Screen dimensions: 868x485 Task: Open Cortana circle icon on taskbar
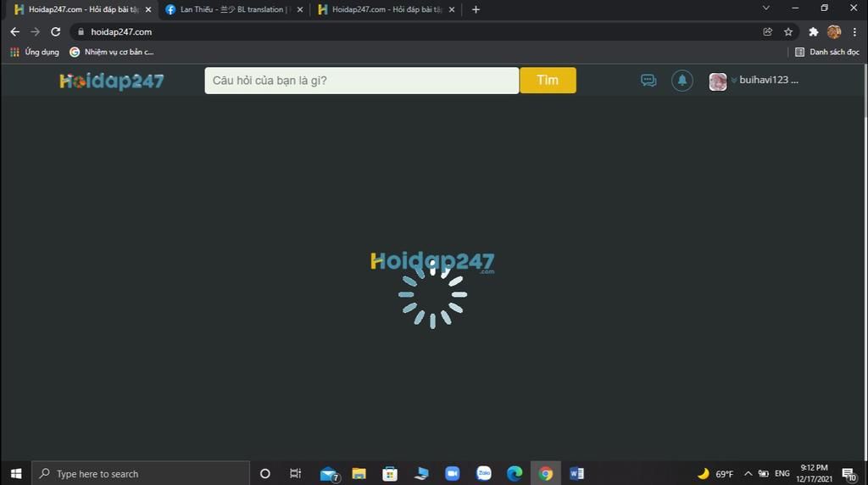point(265,473)
